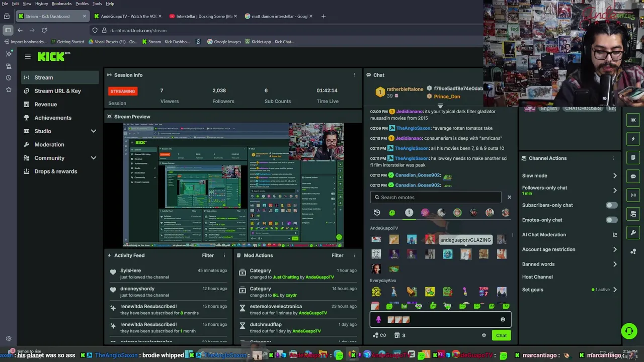644x362 pixels.
Task: Open Activity Feed Filter dropdown
Action: click(x=208, y=255)
